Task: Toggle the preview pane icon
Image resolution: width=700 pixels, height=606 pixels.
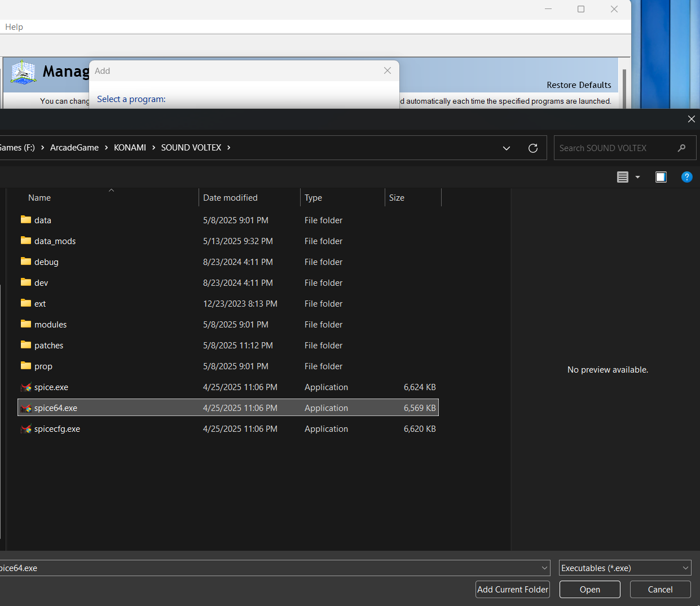Action: (661, 177)
